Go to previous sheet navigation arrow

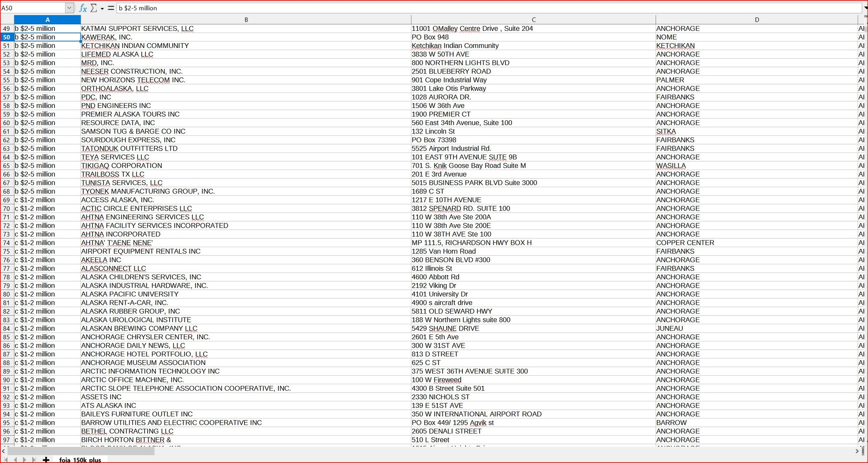pos(15,459)
